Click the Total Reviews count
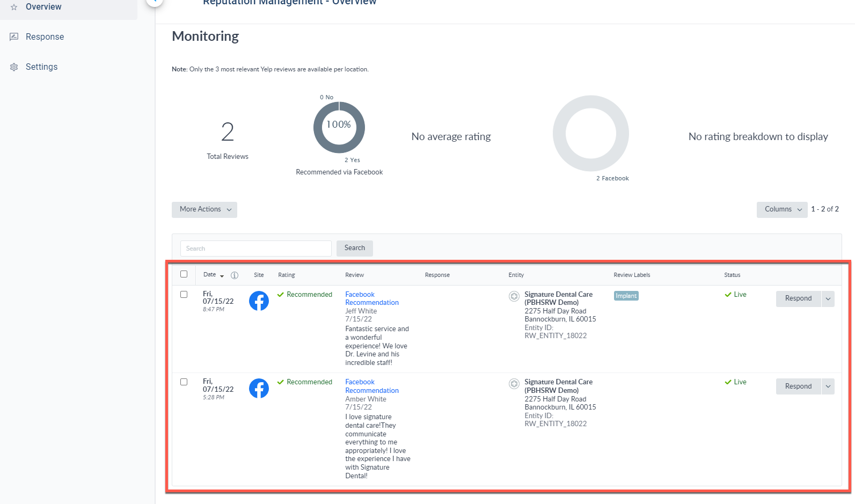Image resolution: width=855 pixels, height=504 pixels. click(x=228, y=132)
